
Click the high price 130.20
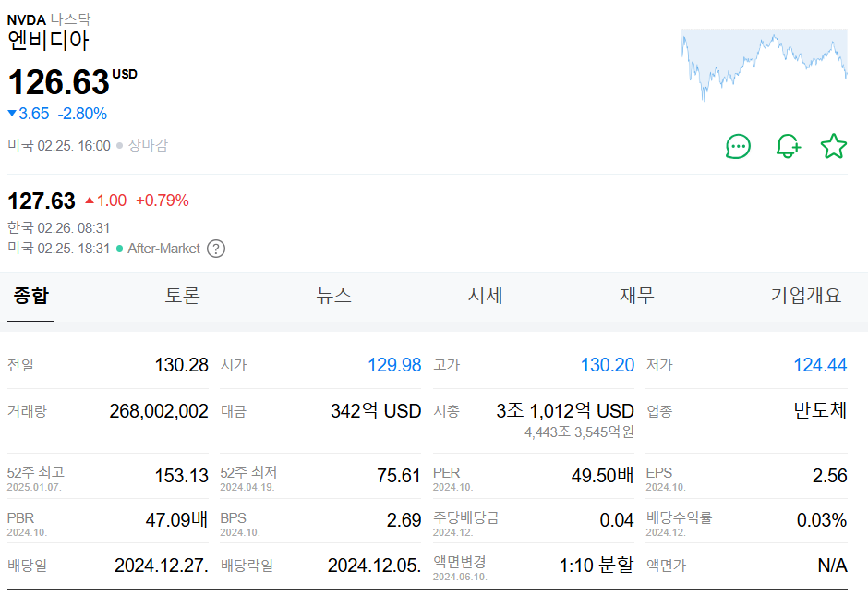click(608, 365)
